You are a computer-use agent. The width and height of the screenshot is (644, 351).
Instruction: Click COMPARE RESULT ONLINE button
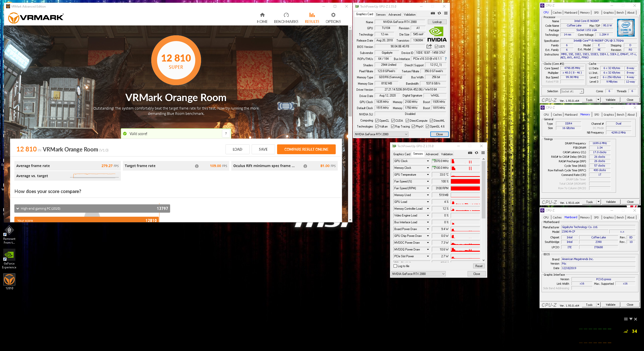click(306, 149)
